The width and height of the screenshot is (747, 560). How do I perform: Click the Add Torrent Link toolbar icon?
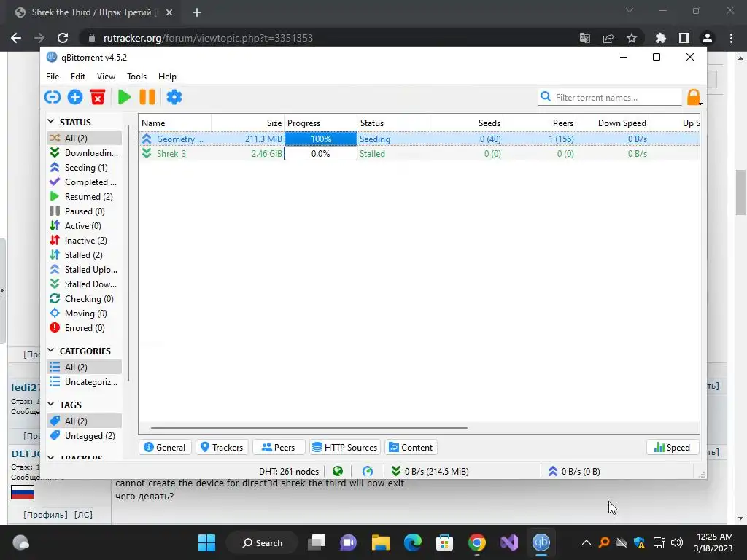(53, 97)
